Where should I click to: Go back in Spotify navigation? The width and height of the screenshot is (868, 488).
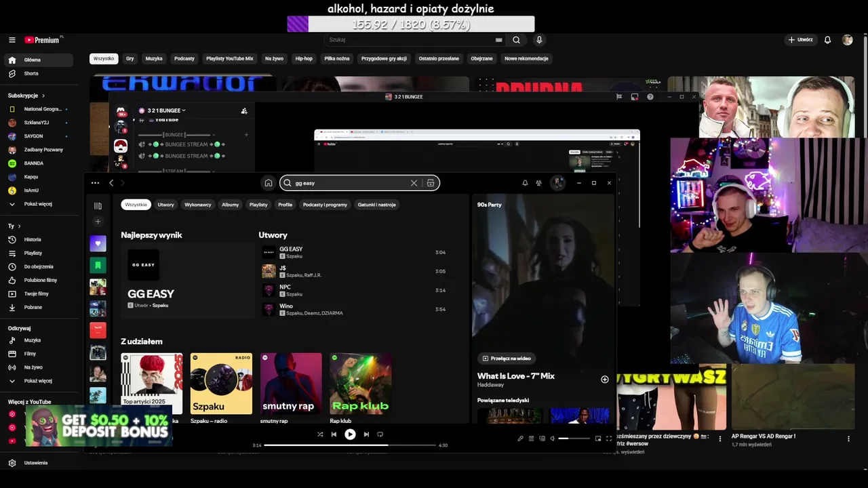pos(111,183)
